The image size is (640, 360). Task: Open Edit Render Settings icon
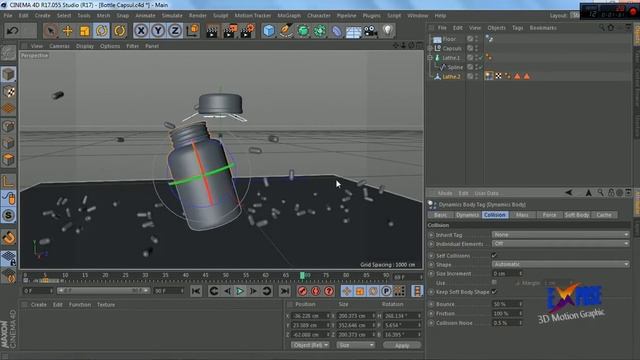(248, 31)
